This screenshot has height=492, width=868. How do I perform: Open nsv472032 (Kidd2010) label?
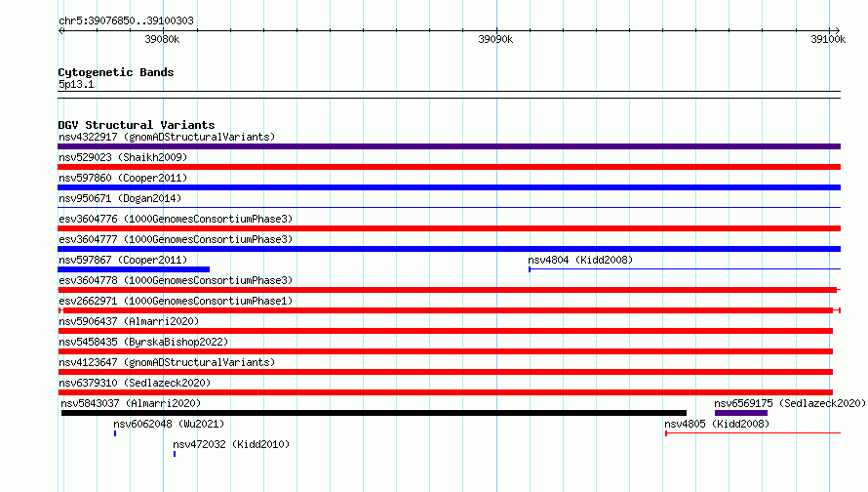pos(231,444)
